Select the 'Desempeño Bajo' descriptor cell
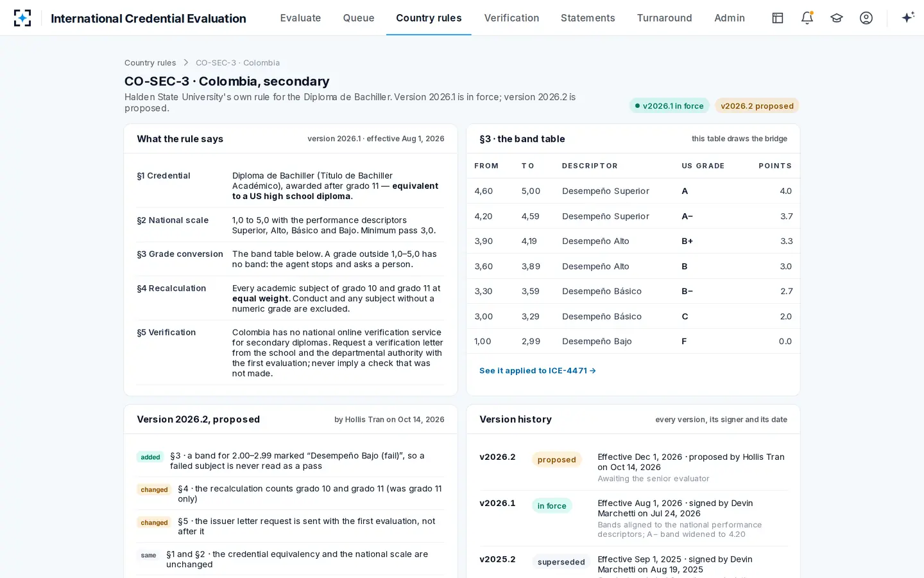 point(597,341)
